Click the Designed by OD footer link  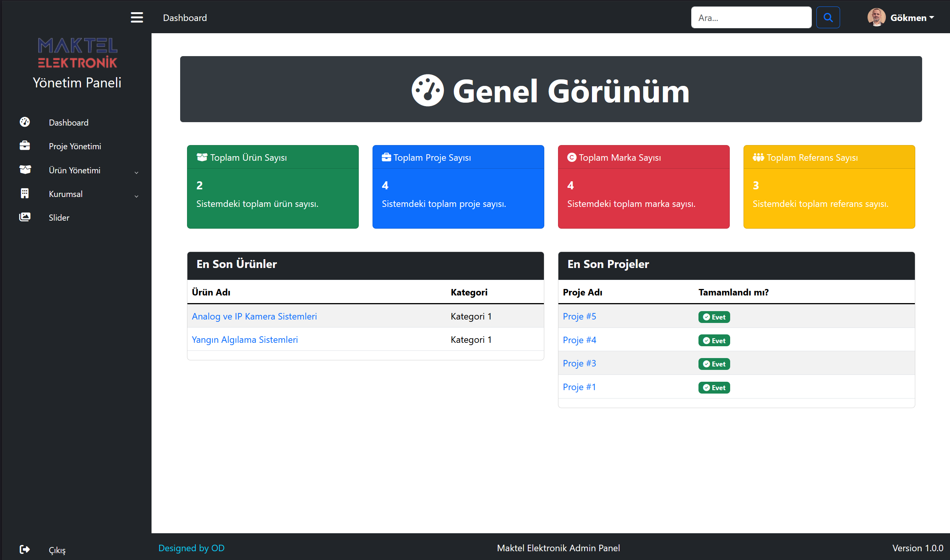point(191,548)
